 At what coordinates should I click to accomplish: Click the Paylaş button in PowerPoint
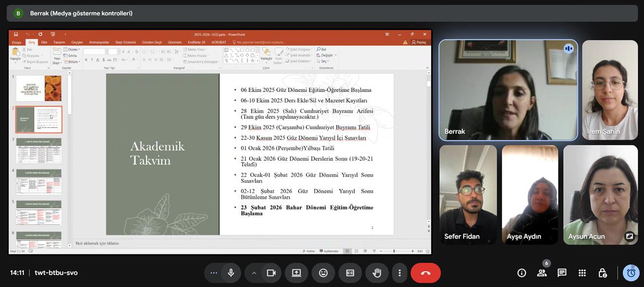coord(419,42)
